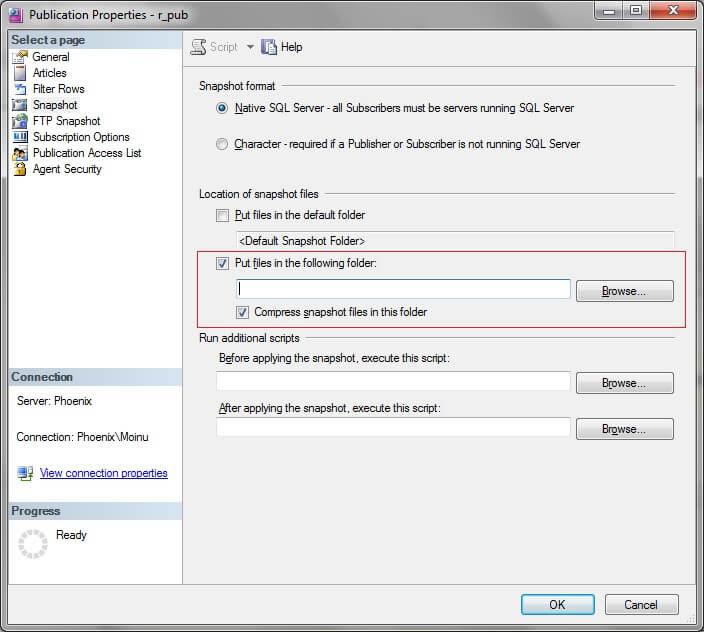Open the FTP Snapshot page
Image resolution: width=704 pixels, height=632 pixels.
click(x=66, y=121)
